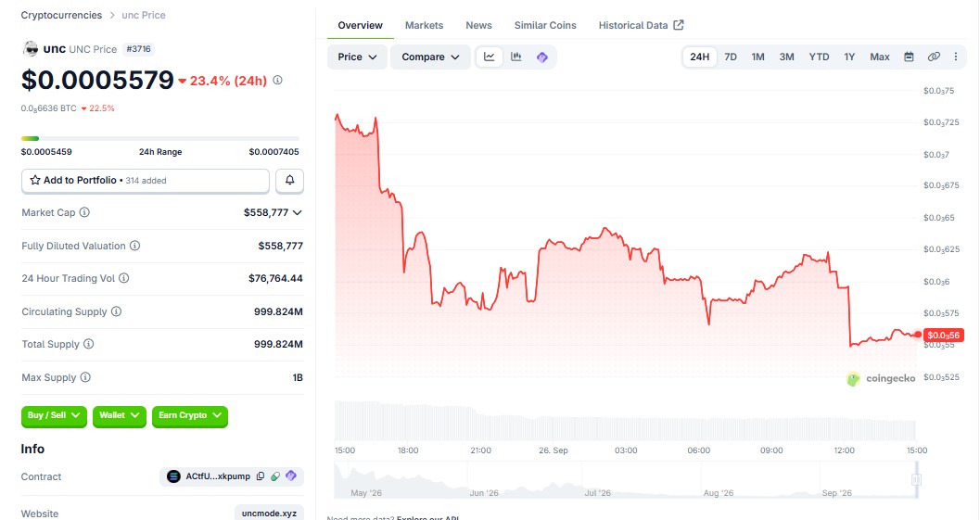Go to Cryptocurrencies breadcrumb
This screenshot has width=980, height=520.
coord(61,15)
